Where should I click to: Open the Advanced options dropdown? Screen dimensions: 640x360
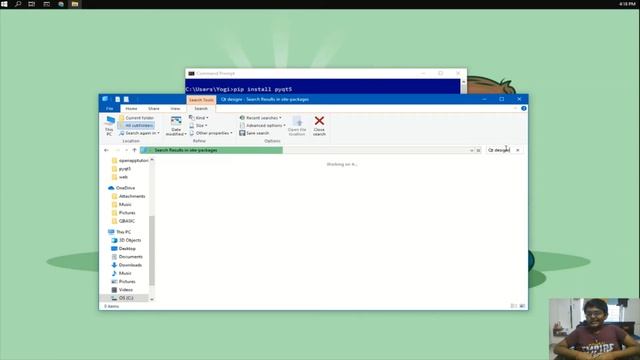tap(262, 125)
